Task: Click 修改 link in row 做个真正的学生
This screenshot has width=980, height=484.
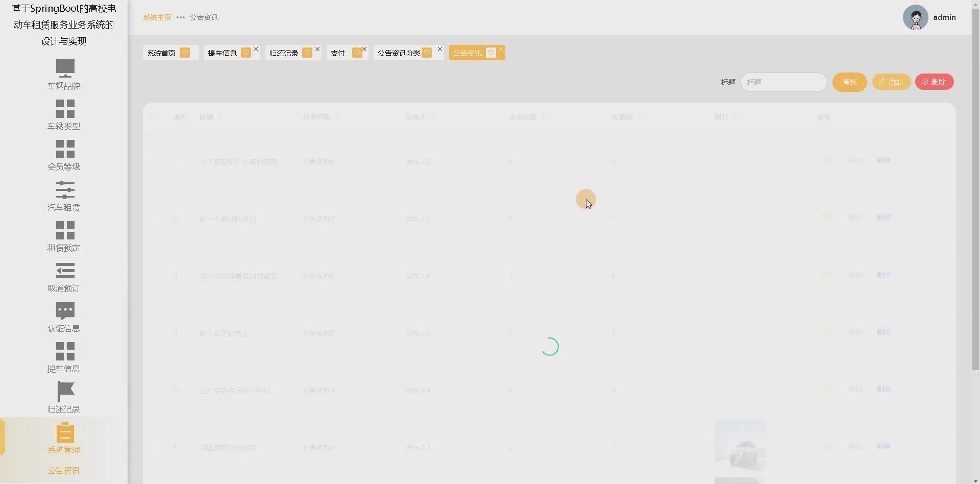Action: pyautogui.click(x=855, y=332)
